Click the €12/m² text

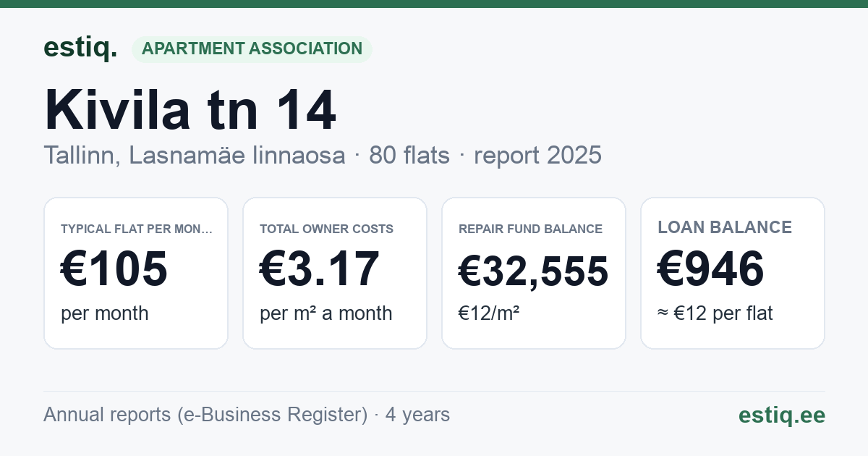point(489,313)
